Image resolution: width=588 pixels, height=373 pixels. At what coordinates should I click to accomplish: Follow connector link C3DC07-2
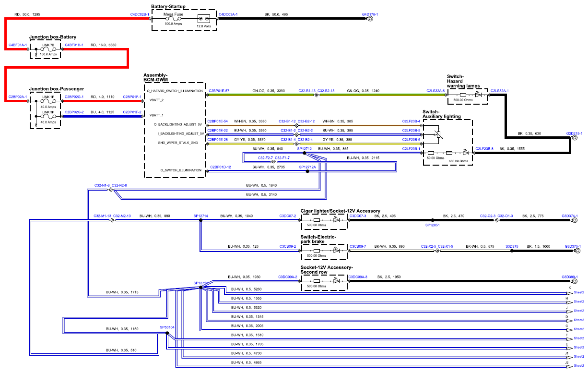tap(288, 216)
